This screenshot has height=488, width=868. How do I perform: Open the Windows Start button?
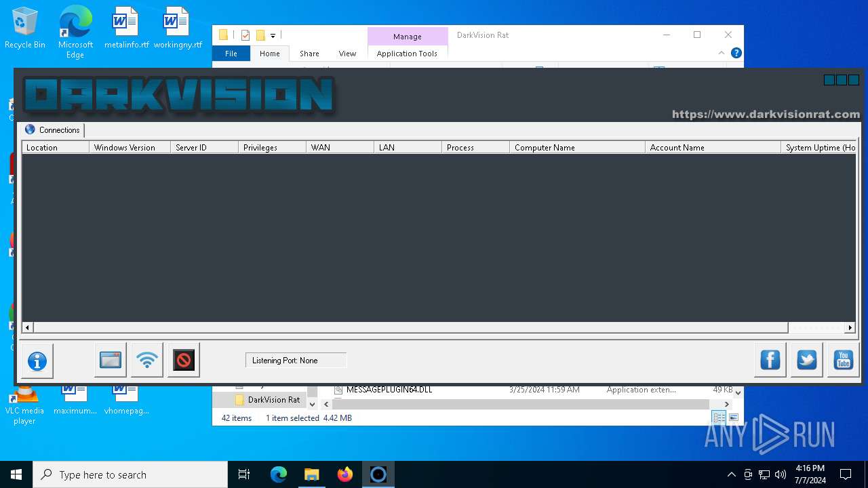(x=16, y=474)
